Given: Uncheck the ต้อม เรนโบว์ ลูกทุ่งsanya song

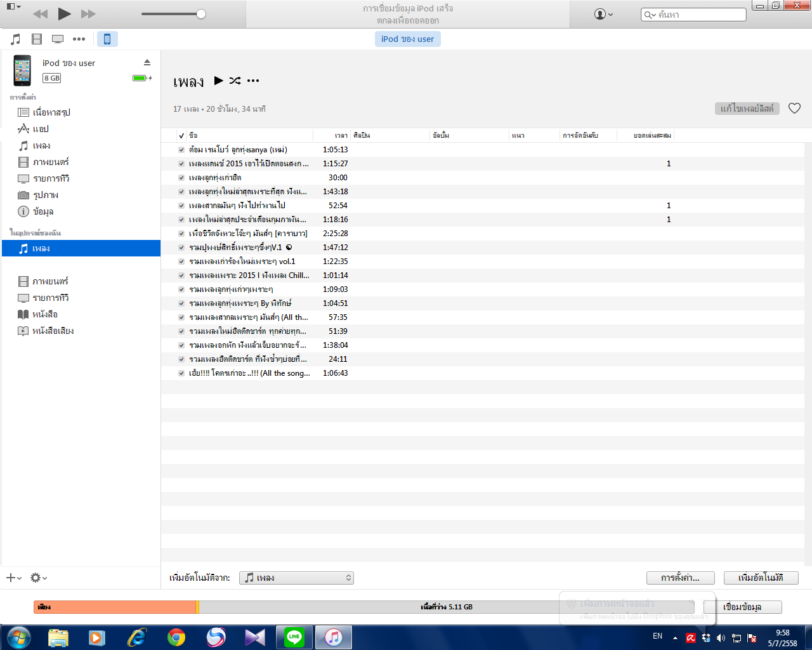Looking at the screenshot, I should 181,150.
